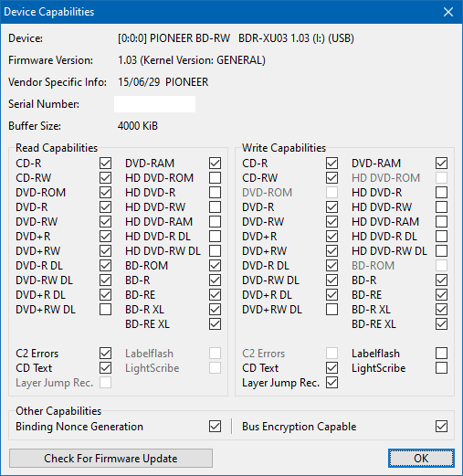Toggle DVD-RW DL write checkbox

[331, 280]
